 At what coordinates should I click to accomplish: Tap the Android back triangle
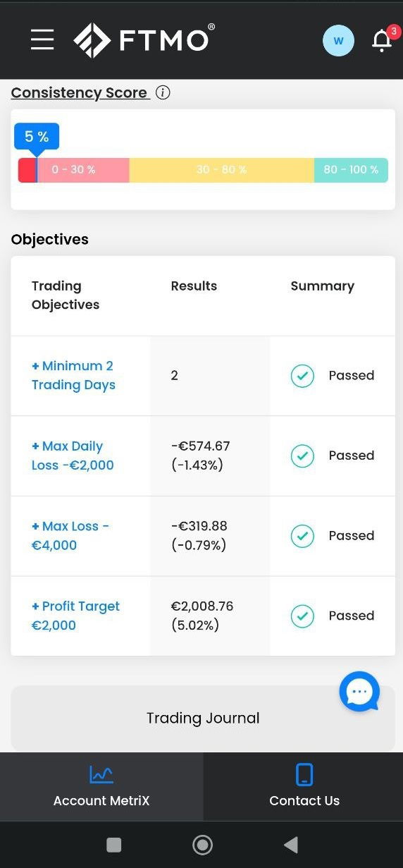pos(291,845)
